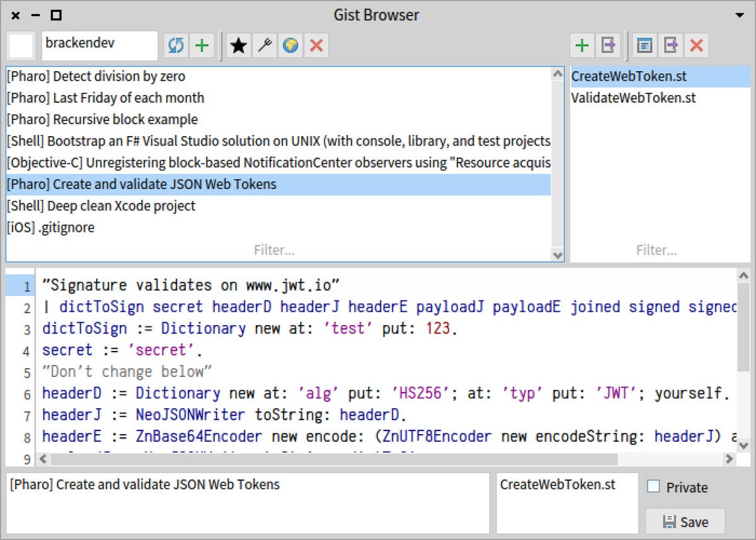Viewport: 756px width, 540px height.
Task: Select the iOS .gitignore gist
Action: [x=278, y=227]
